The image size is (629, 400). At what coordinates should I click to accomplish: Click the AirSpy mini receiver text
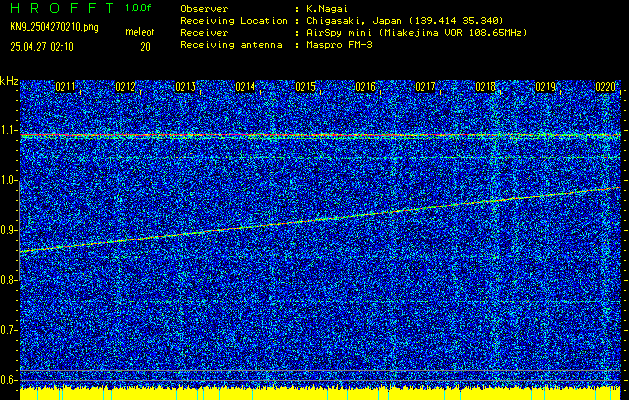(417, 32)
